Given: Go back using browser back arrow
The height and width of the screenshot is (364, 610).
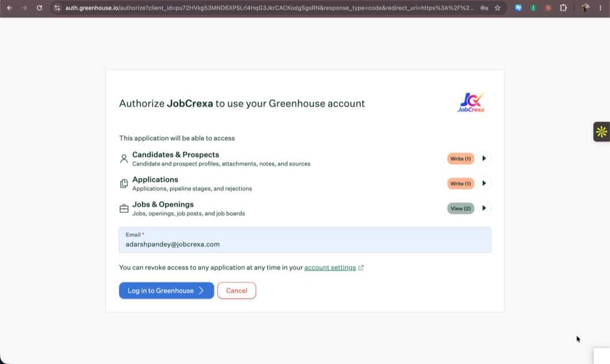Looking at the screenshot, I should tap(9, 8).
